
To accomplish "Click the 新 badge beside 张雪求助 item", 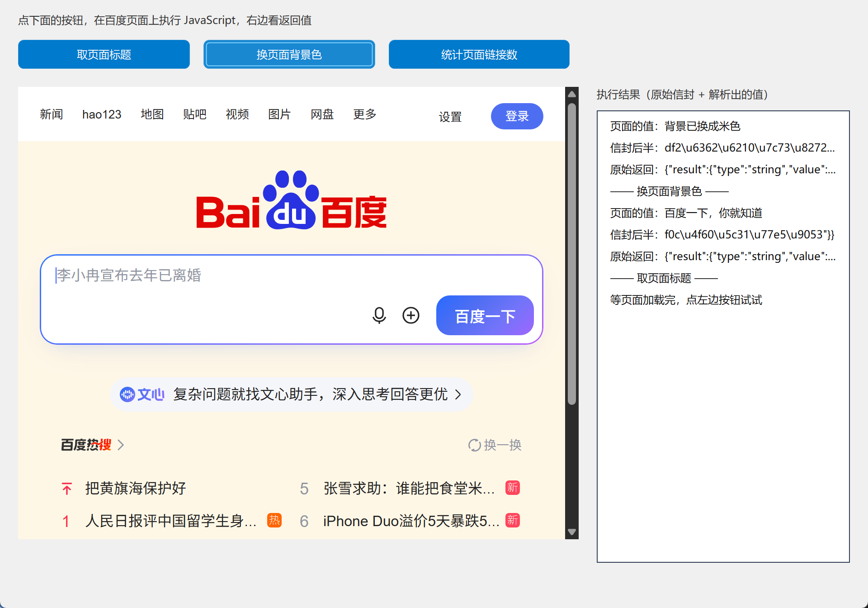I will tap(512, 488).
